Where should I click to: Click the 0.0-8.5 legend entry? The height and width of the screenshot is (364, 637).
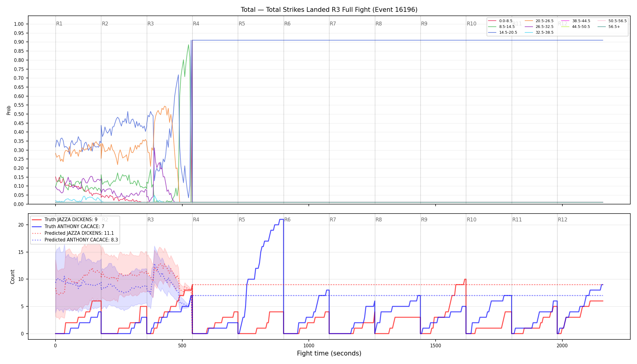[x=500, y=21]
